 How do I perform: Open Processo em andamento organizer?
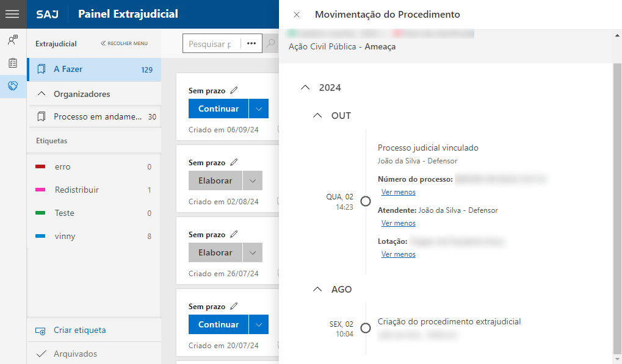(x=95, y=116)
